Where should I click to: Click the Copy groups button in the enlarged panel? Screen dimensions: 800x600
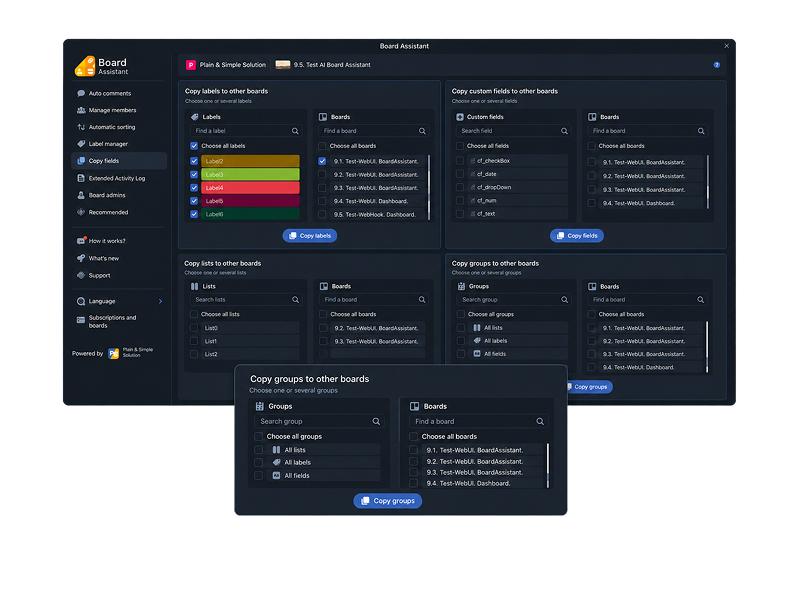click(388, 501)
